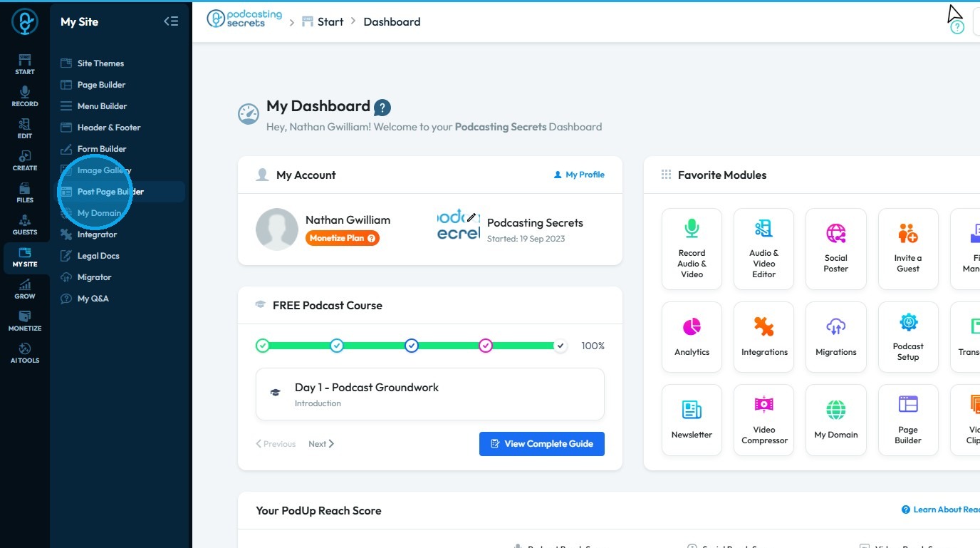
Task: Open Audio & Video Editor module
Action: [x=764, y=249]
